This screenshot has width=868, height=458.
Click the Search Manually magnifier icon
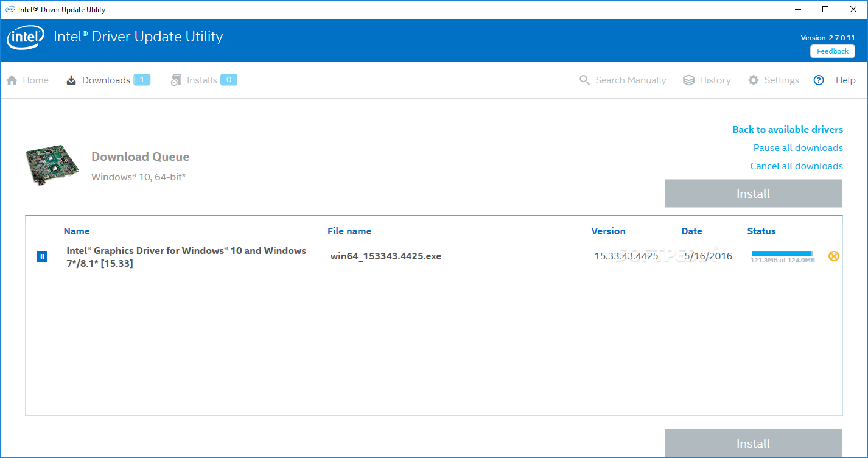585,80
